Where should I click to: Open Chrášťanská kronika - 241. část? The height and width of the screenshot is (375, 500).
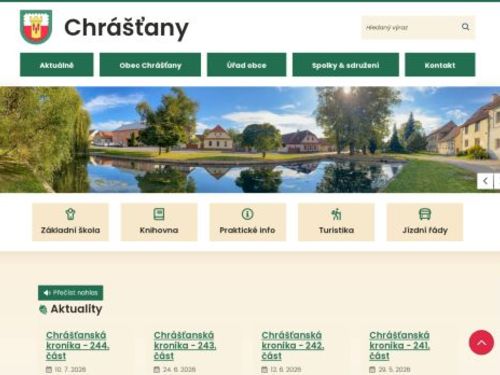pyautogui.click(x=400, y=345)
